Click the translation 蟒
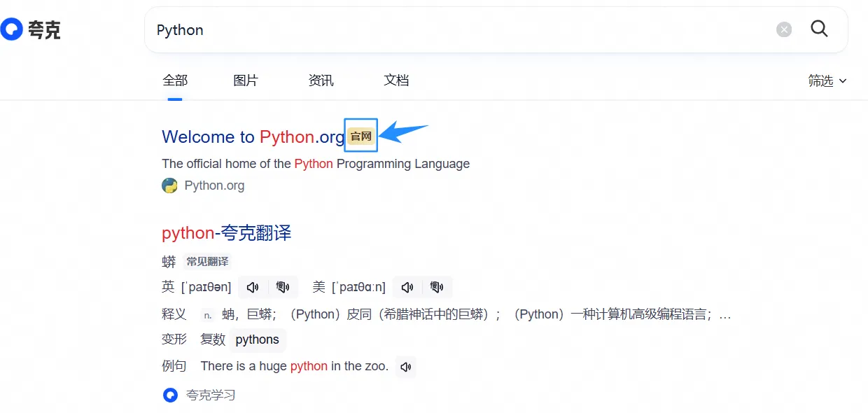Screen dimensions: 868x413 click(169, 262)
